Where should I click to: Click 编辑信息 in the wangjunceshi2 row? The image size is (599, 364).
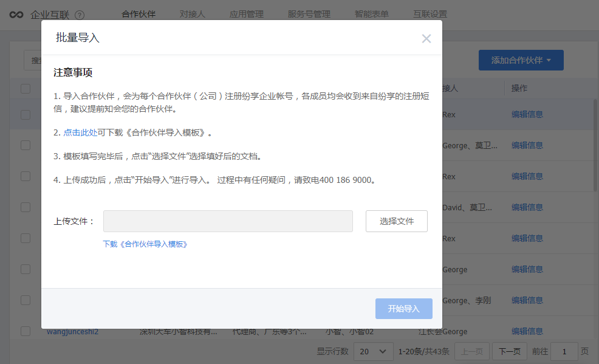(527, 331)
